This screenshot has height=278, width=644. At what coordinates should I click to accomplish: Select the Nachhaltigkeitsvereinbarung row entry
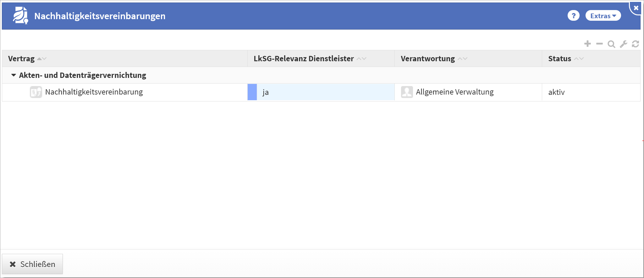pos(94,92)
